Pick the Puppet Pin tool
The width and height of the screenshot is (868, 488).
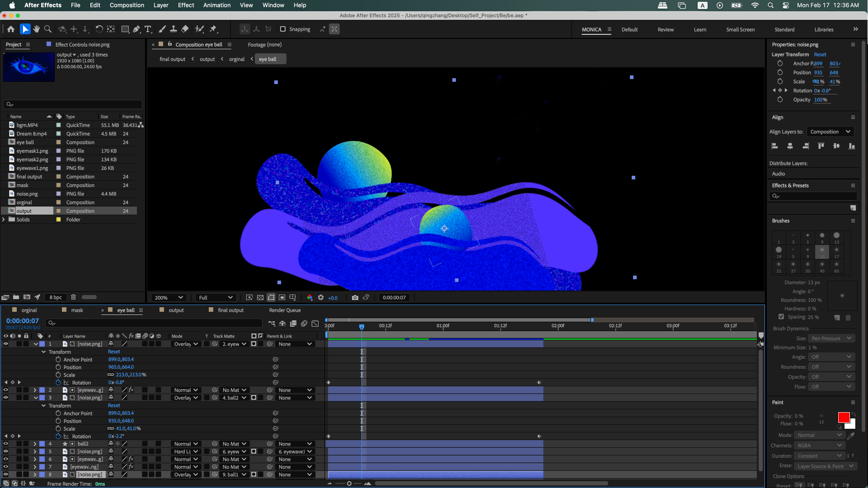pyautogui.click(x=213, y=29)
